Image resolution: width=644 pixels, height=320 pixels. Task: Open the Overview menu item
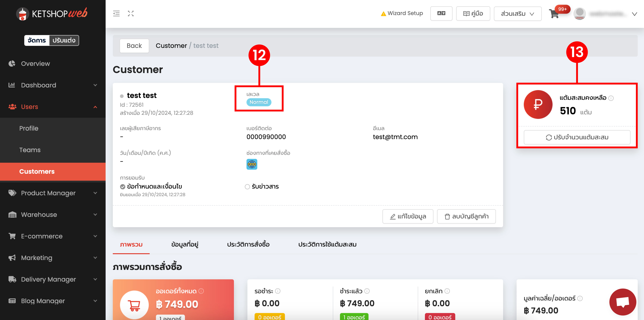coord(53,63)
